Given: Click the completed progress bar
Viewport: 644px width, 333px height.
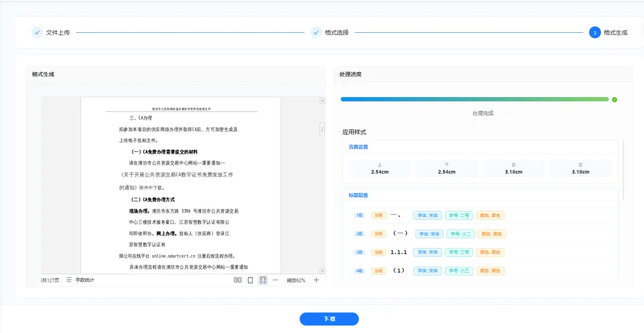Looking at the screenshot, I should click(475, 99).
